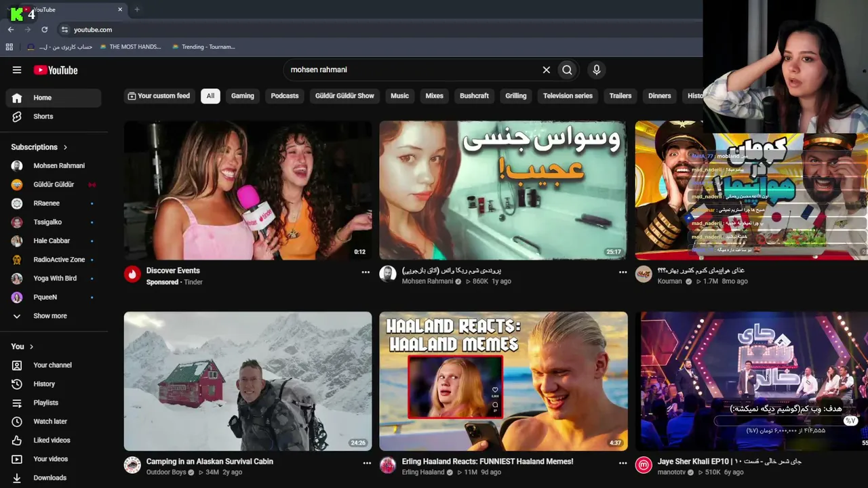The image size is (868, 488).
Task: Play the Alaskan cabin video thumbnail
Action: point(248,381)
